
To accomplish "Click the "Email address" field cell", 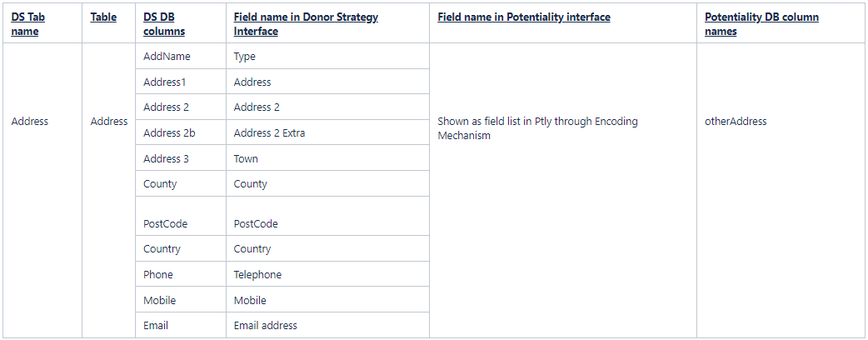I will 265,325.
